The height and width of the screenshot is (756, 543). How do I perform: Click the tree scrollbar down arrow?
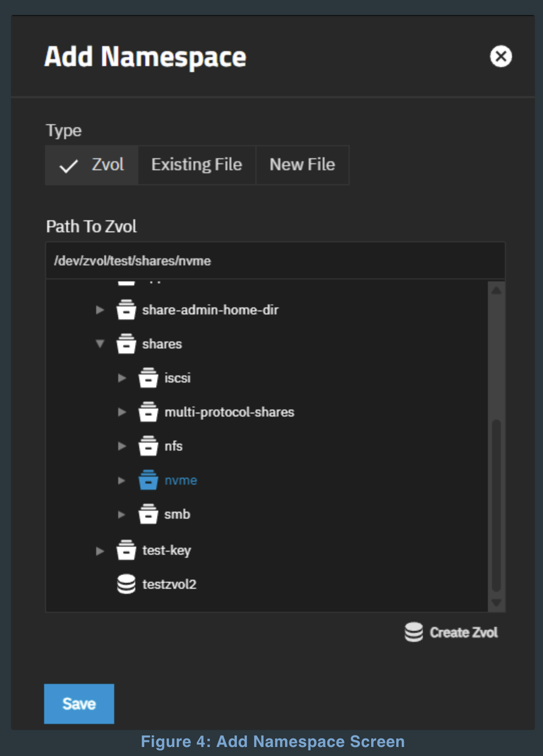[496, 603]
